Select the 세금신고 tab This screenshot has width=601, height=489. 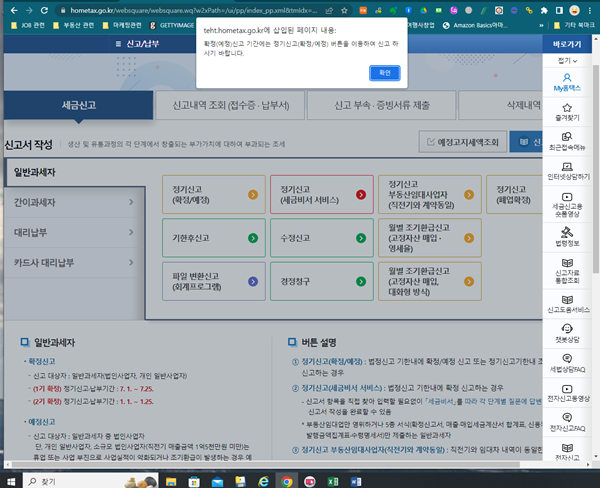[x=79, y=105]
